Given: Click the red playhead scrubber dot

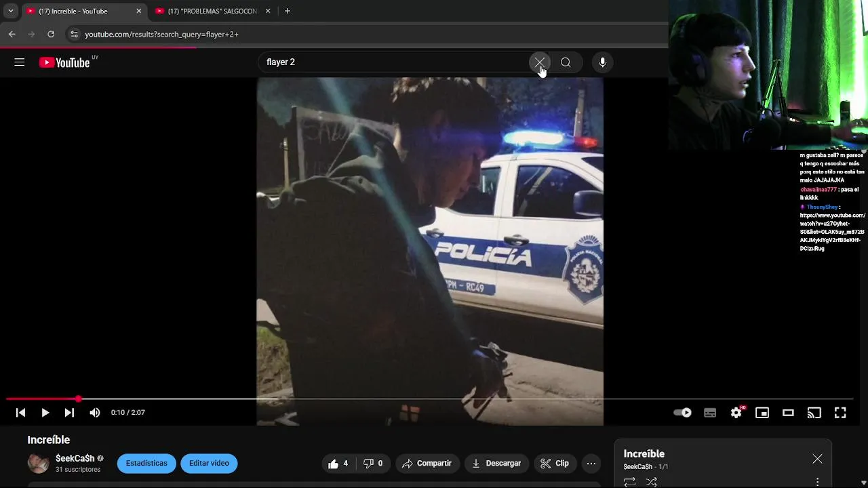Looking at the screenshot, I should [x=79, y=399].
